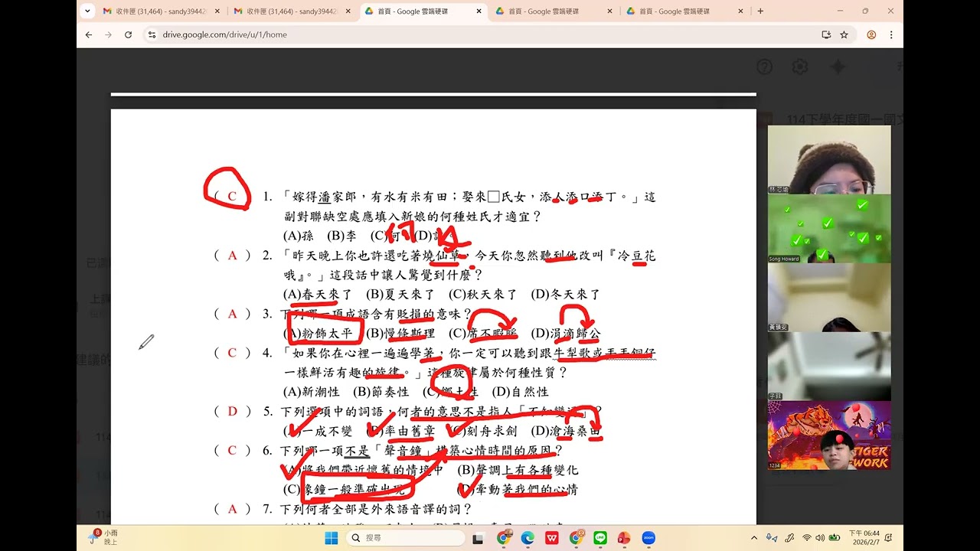This screenshot has height=551, width=980.
Task: Bookmark this page with the star icon
Action: tap(844, 34)
